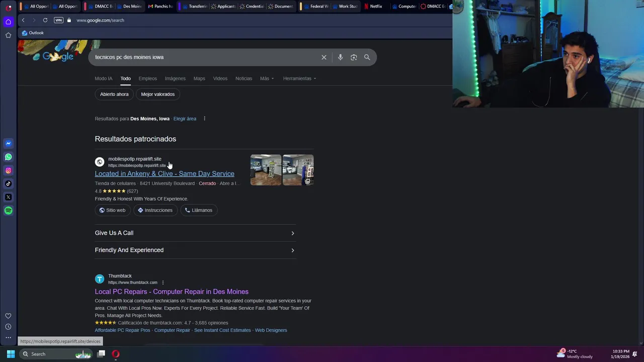
Task: Open TikTok in the Opera sidebar
Action: [x=8, y=184]
